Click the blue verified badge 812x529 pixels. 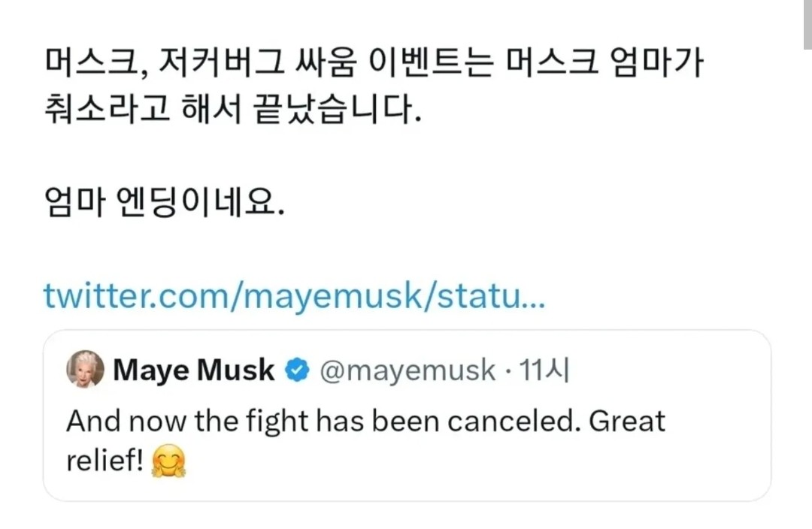click(298, 370)
